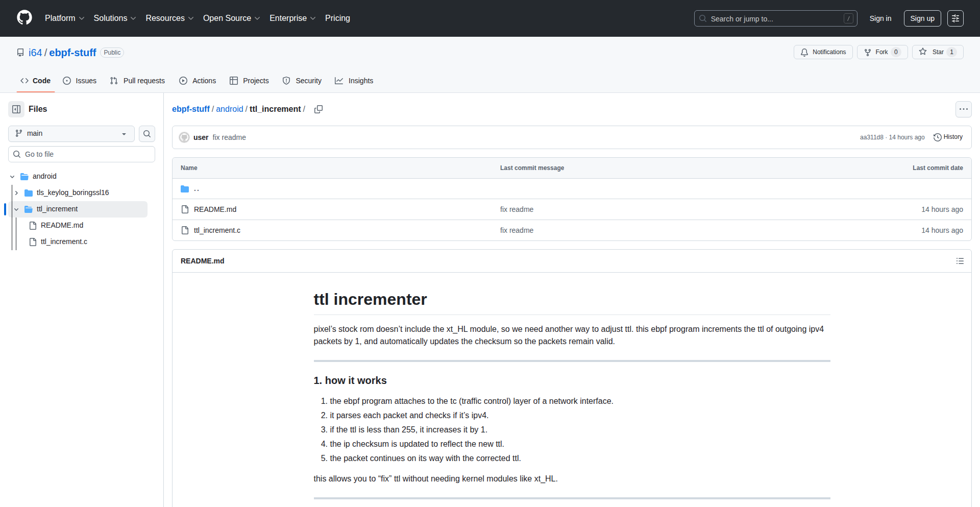Expand the Platform navigation menu

(64, 18)
